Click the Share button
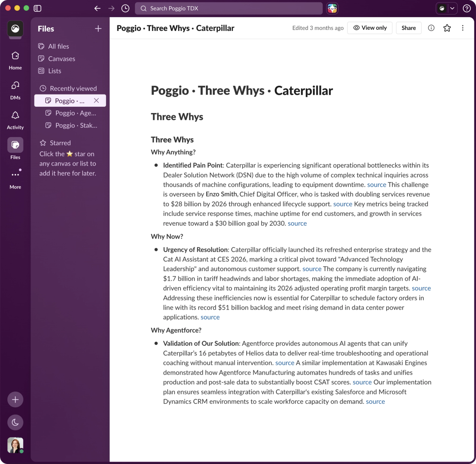476x464 pixels. tap(409, 28)
